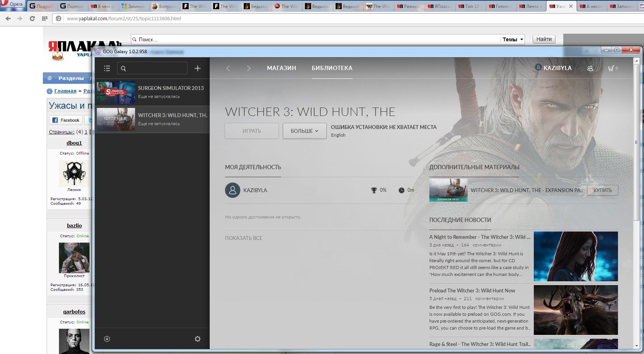Screen dimensions: 644x354
Task: Click the home icon in Yaplakal navigation bar
Action: [49, 78]
